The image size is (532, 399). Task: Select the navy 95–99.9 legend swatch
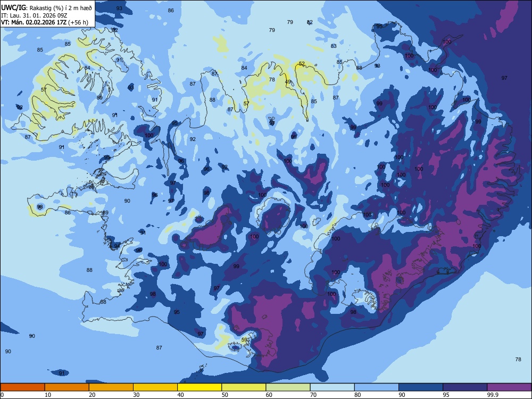coord(465,387)
